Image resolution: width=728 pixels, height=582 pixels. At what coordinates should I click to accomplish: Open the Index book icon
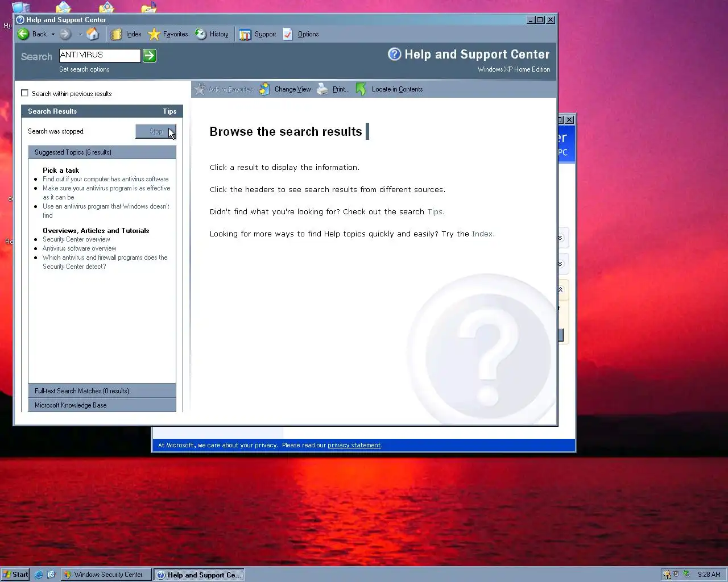click(x=116, y=34)
